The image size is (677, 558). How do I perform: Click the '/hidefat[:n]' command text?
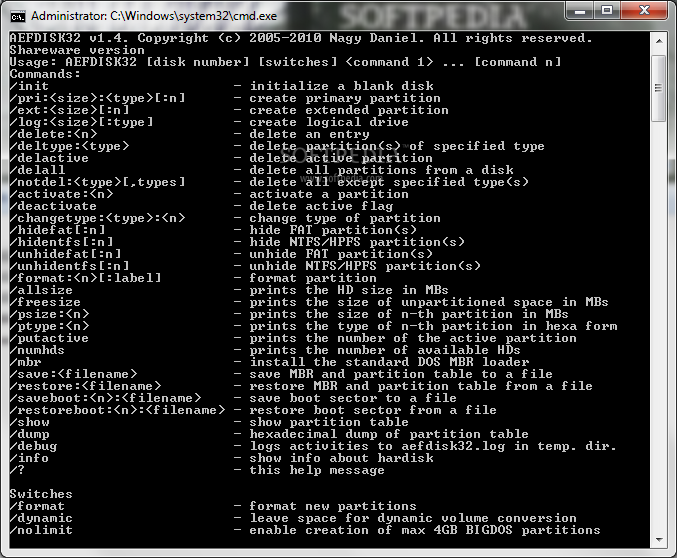(x=57, y=230)
